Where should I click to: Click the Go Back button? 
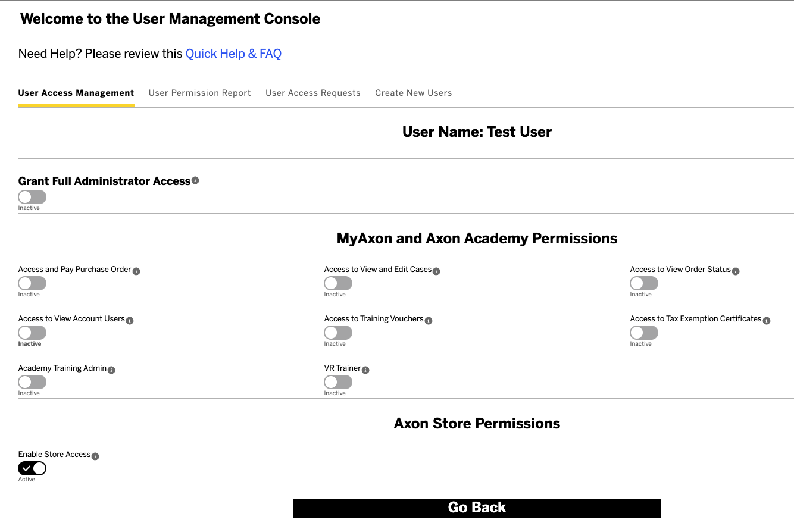pyautogui.click(x=477, y=508)
